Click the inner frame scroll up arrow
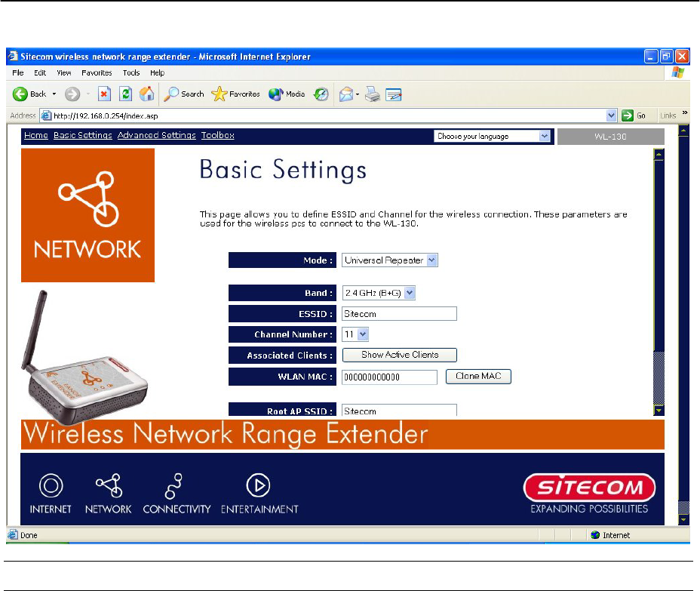This screenshot has height=591, width=700. (659, 155)
